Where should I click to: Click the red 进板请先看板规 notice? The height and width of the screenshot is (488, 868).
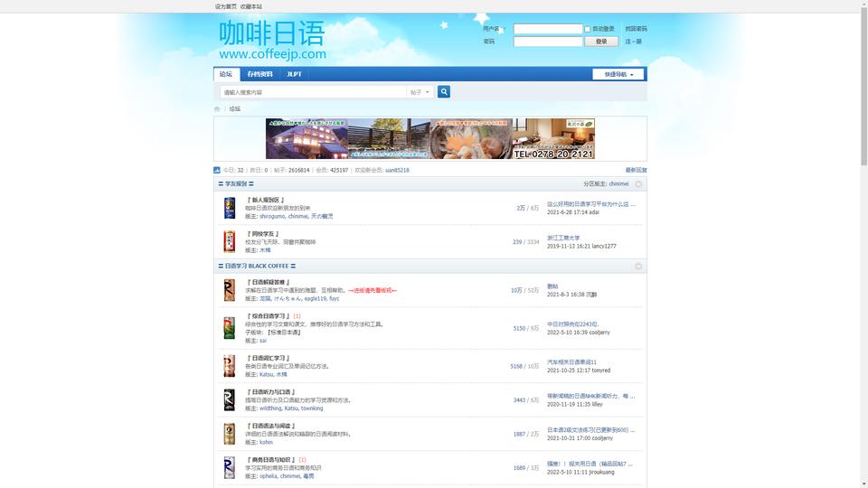[x=373, y=290]
